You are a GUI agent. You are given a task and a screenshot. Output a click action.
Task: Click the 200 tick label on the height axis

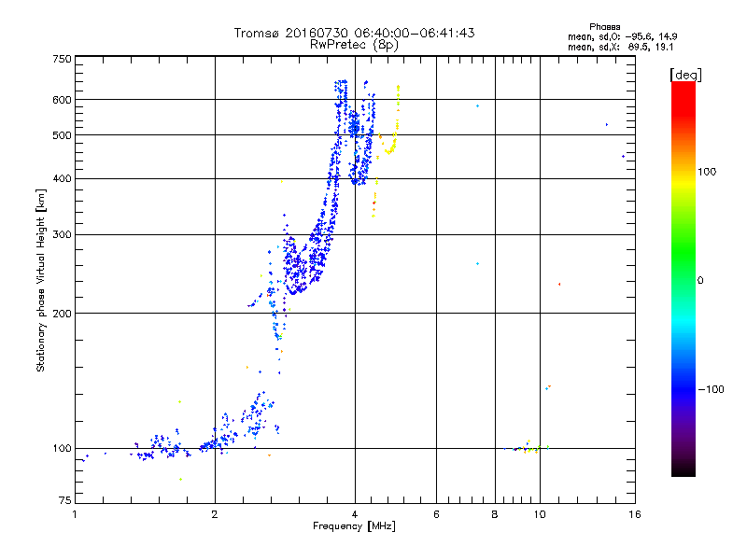coord(62,314)
